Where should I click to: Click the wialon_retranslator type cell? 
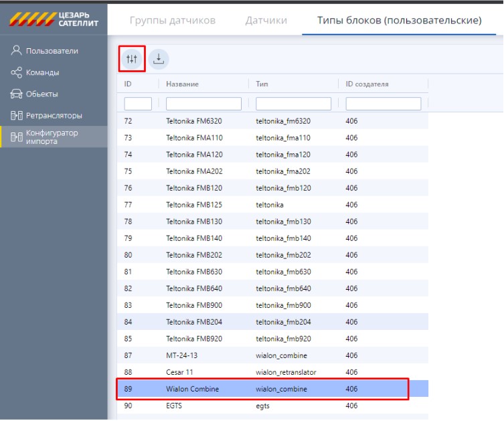click(x=286, y=372)
